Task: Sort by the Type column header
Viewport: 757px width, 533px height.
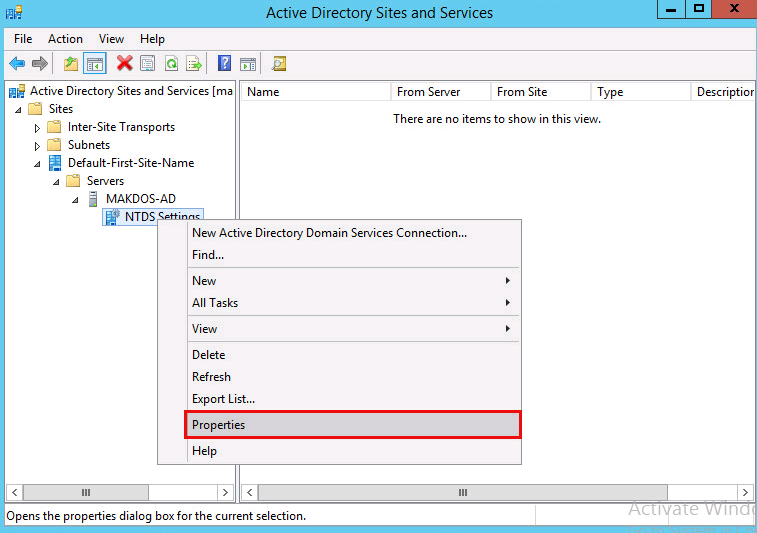Action: pyautogui.click(x=641, y=92)
